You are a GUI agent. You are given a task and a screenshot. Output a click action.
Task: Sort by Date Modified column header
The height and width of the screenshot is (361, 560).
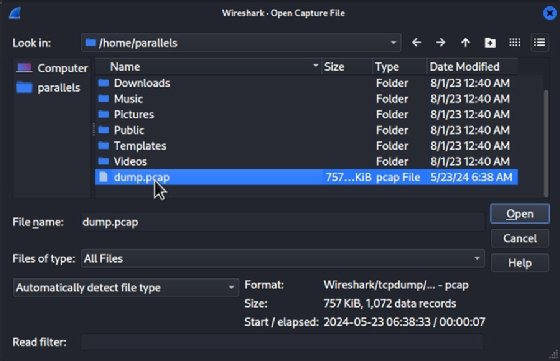[472, 67]
